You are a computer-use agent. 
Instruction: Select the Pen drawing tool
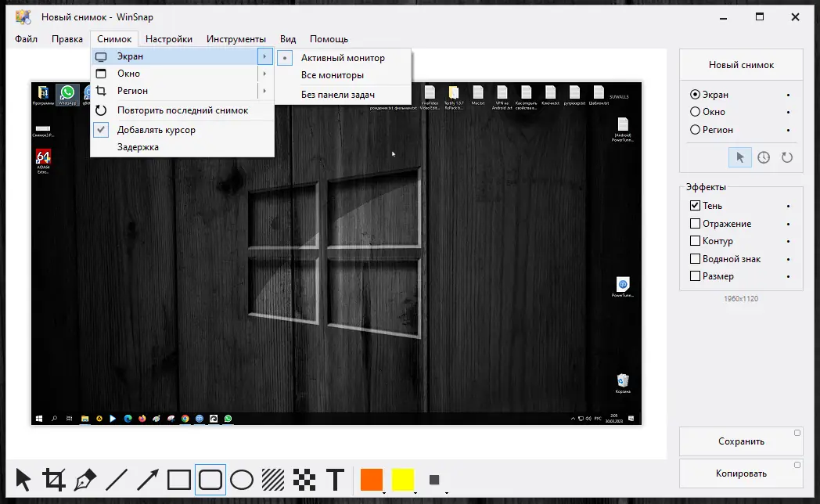85,479
